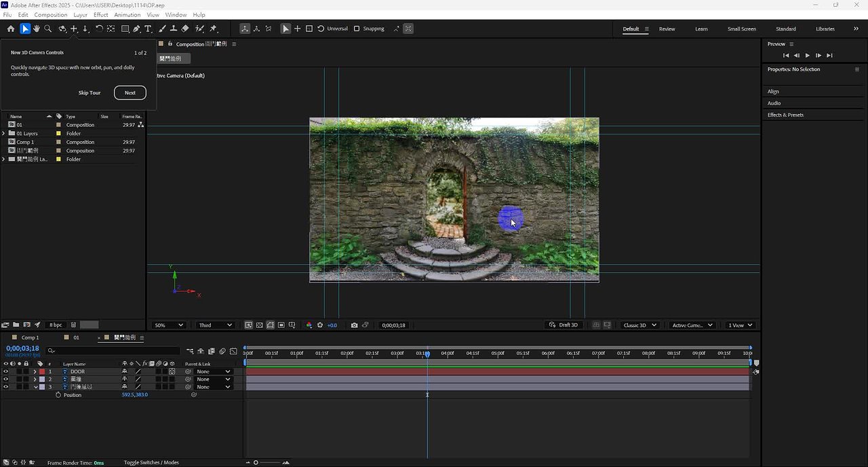Select the Type text tool
Viewport: 868px width, 467px height.
point(148,29)
